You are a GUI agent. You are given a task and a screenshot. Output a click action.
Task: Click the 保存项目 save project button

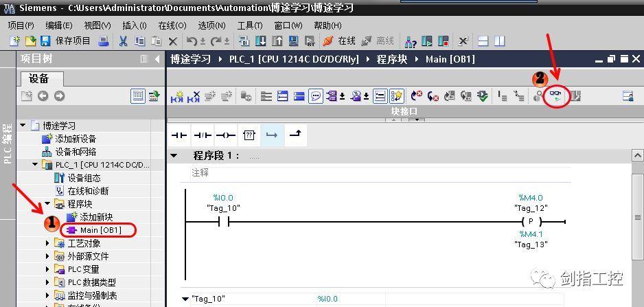66,41
